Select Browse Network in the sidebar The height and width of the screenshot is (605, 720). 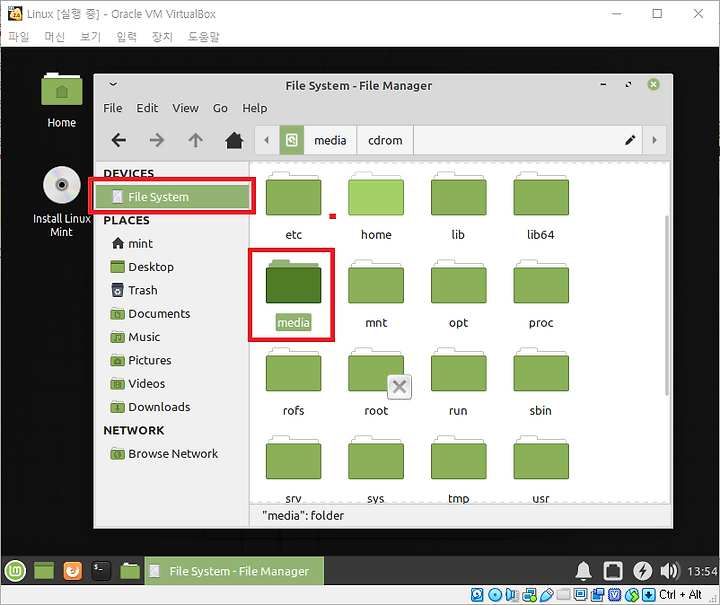(x=172, y=454)
